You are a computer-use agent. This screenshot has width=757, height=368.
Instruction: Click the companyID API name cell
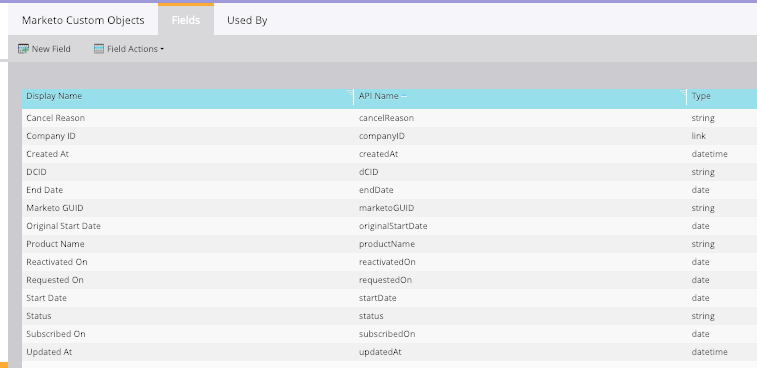(x=382, y=136)
